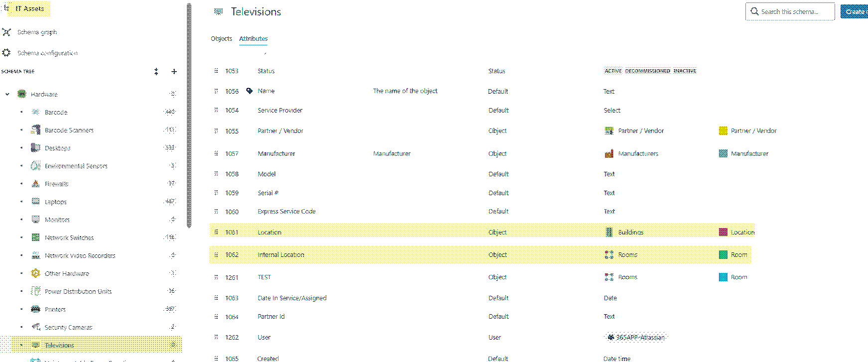Open the Other Hardware gear icon

point(36,273)
